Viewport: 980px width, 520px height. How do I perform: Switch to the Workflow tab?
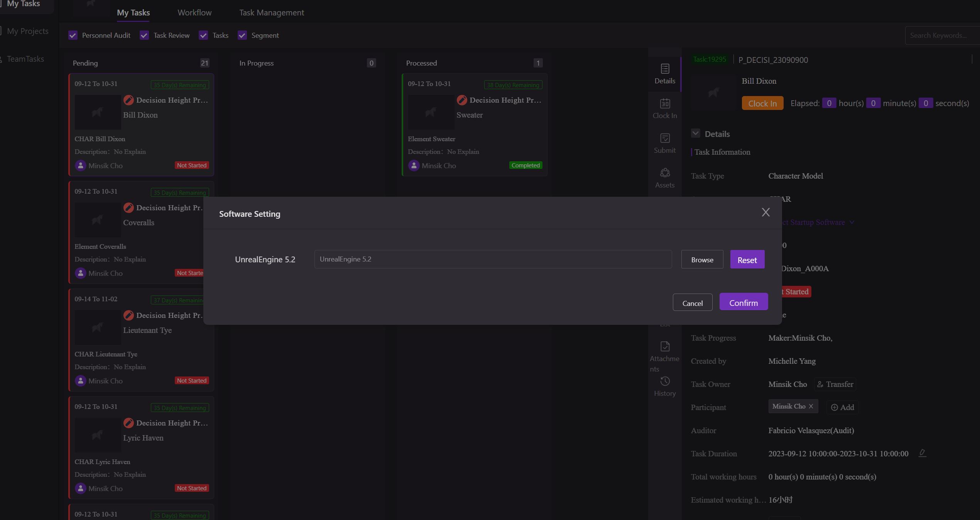pos(194,12)
